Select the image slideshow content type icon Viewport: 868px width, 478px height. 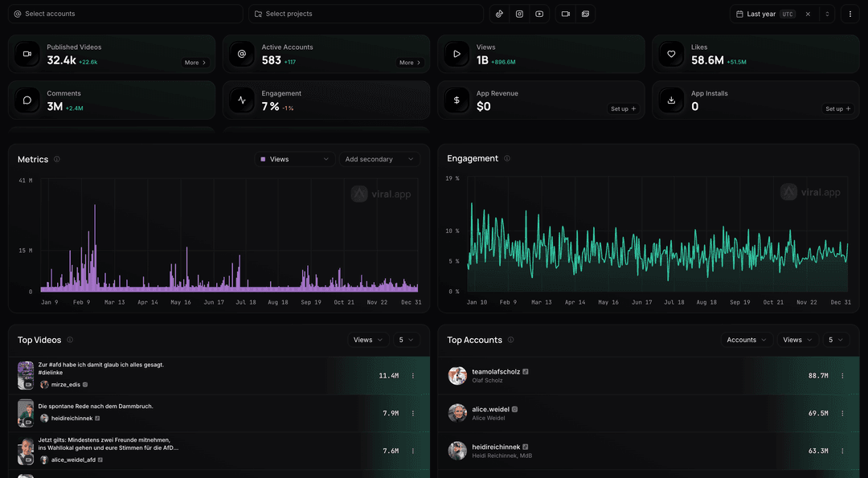point(586,14)
